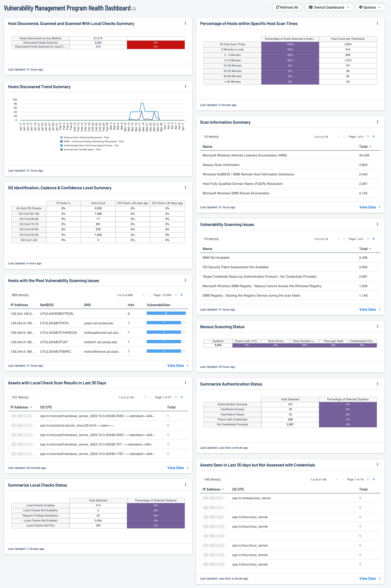This screenshot has height=588, width=391.
Task: Open the kebab menu on Vulnerability Scanning Issues panel
Action: click(x=378, y=224)
